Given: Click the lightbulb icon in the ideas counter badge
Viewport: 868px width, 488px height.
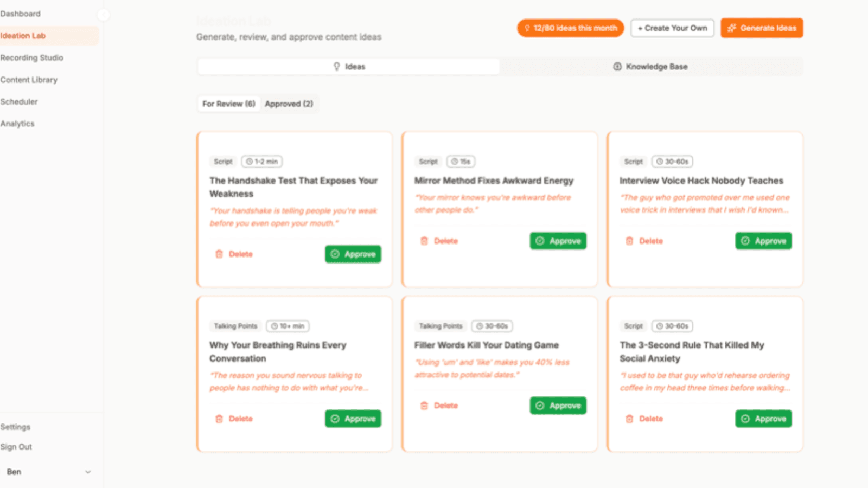Looking at the screenshot, I should pyautogui.click(x=527, y=28).
